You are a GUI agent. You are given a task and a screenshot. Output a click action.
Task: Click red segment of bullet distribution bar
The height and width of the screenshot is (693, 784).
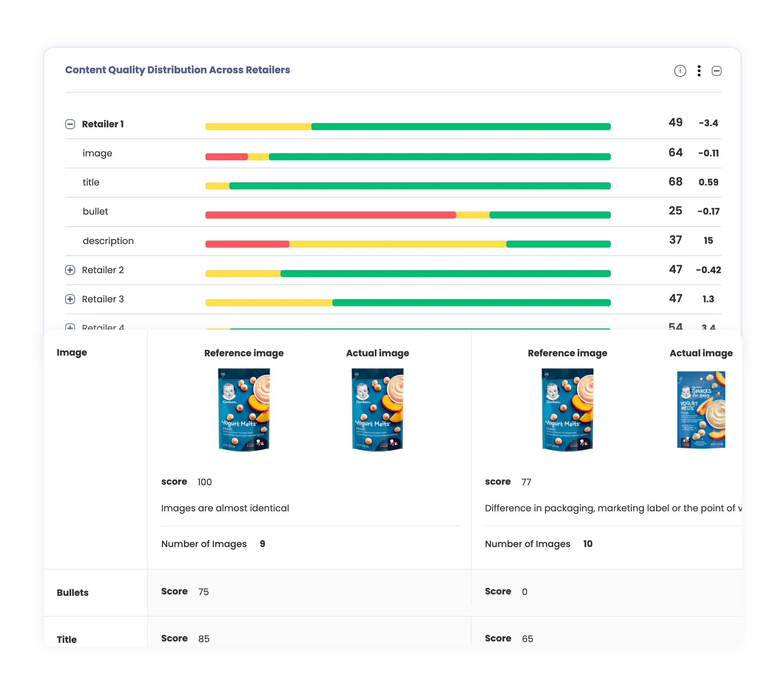pos(330,215)
